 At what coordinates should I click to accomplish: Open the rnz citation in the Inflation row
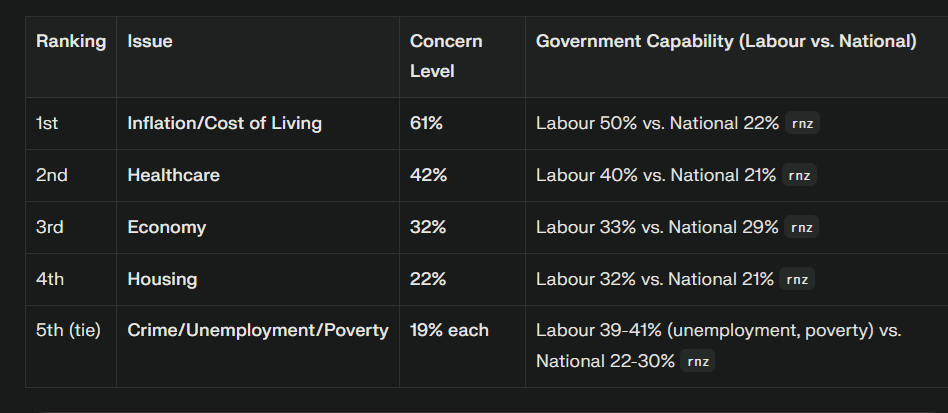click(x=802, y=124)
